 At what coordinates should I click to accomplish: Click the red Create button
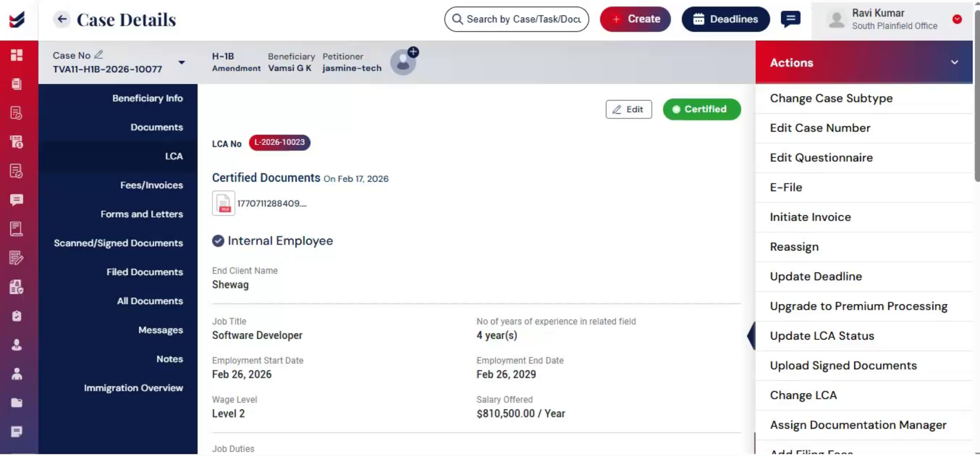click(x=635, y=19)
